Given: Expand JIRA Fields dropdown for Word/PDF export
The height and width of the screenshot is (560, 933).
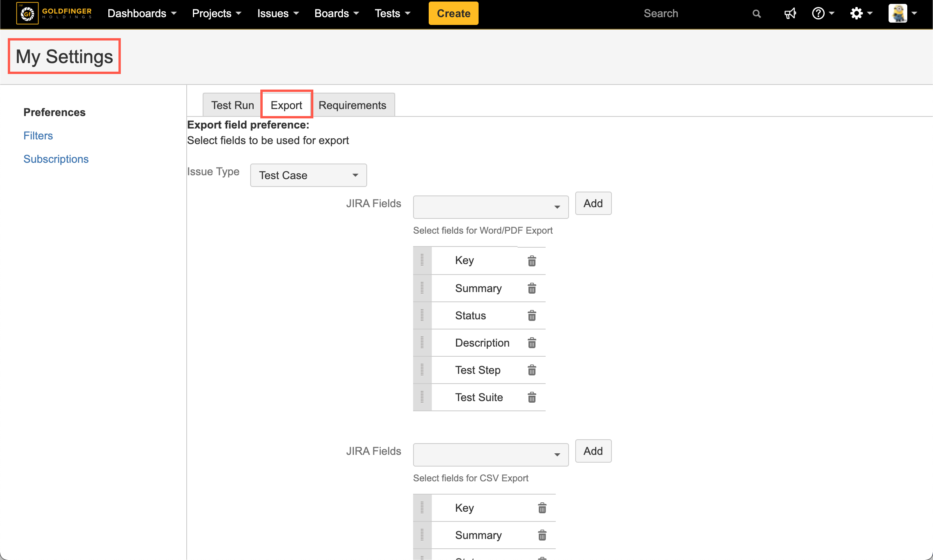Looking at the screenshot, I should 490,207.
